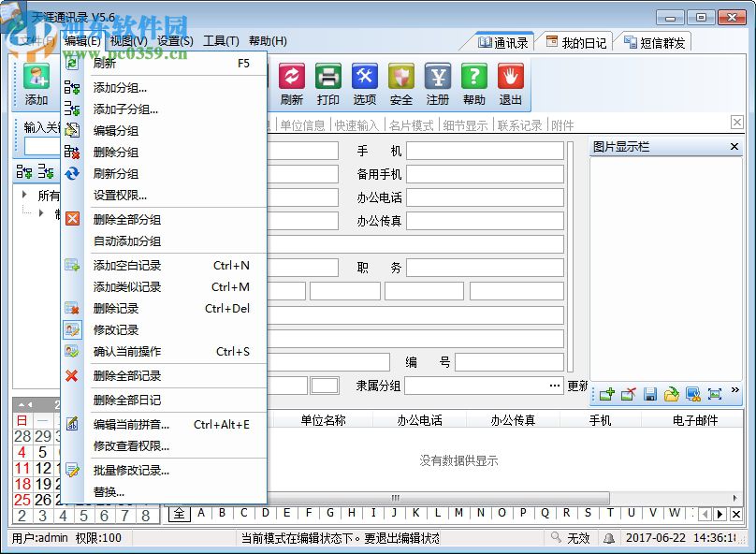Choose 添加分组... from the edit menu
756x554 pixels.
coord(164,88)
